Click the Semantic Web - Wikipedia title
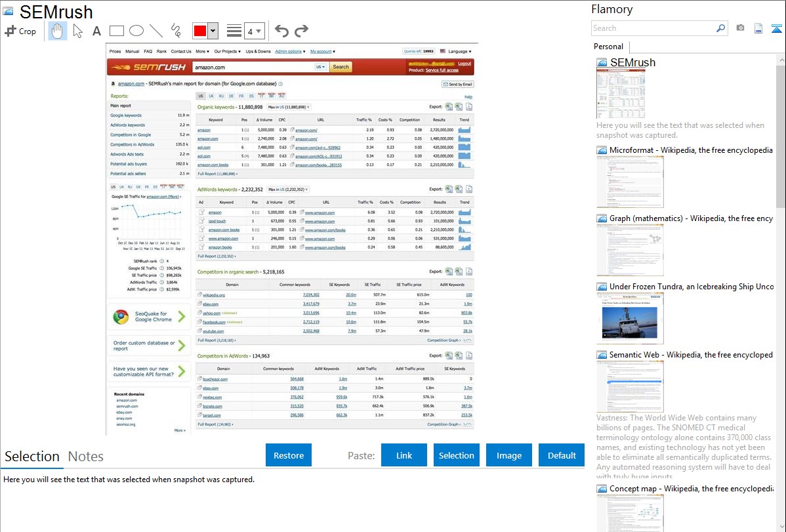The width and height of the screenshot is (786, 532). [x=691, y=355]
